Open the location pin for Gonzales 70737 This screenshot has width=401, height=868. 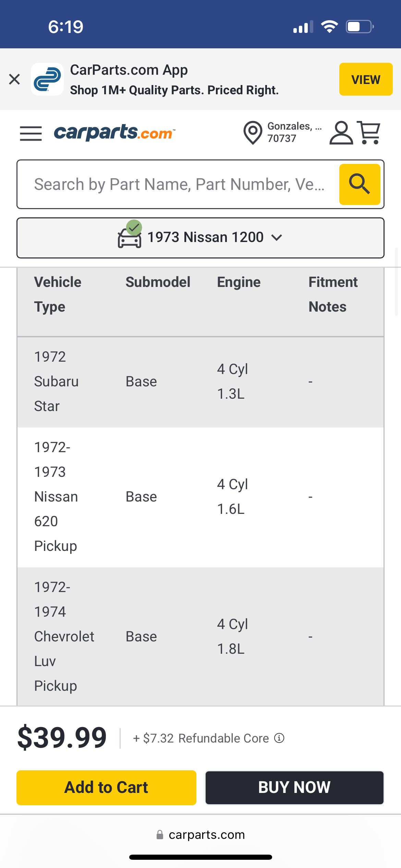coord(253,132)
